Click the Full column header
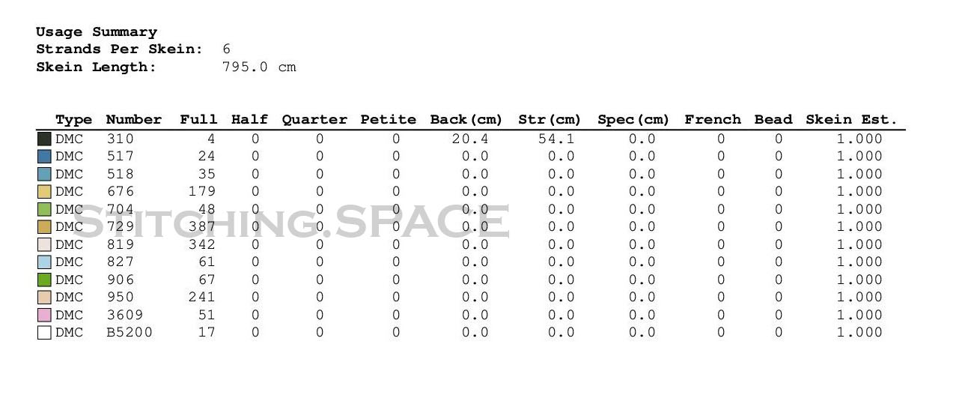 pos(198,120)
